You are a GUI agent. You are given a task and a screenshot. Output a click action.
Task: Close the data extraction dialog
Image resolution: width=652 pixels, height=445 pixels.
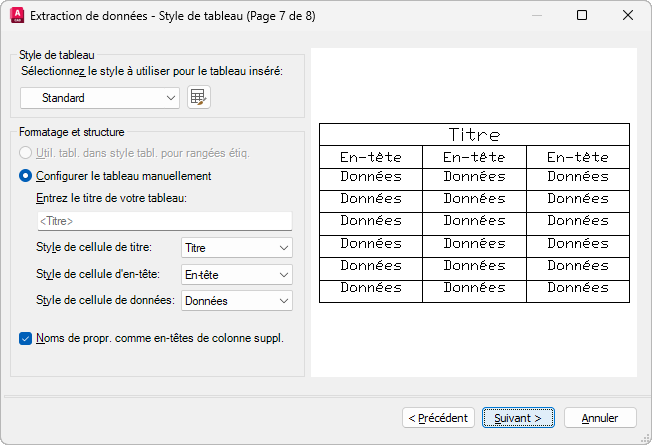pos(628,15)
